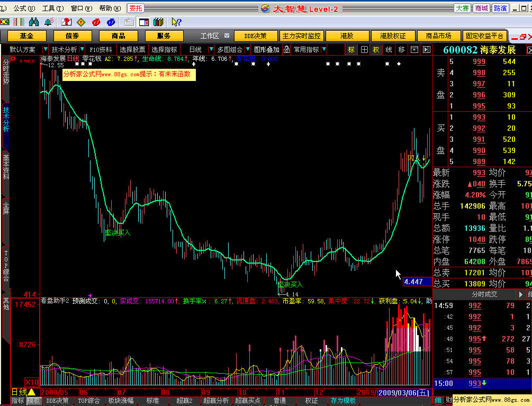This screenshot has height=406, width=532.
Task: Open the 基本资料 side tab
Action: click(6, 167)
